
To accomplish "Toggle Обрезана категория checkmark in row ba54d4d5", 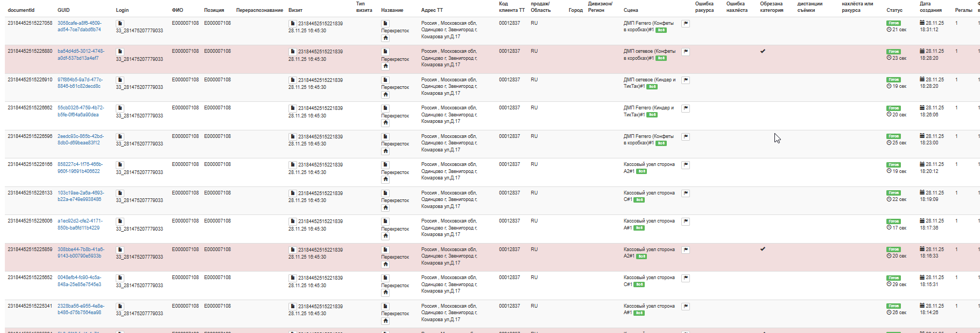I will pyautogui.click(x=763, y=51).
